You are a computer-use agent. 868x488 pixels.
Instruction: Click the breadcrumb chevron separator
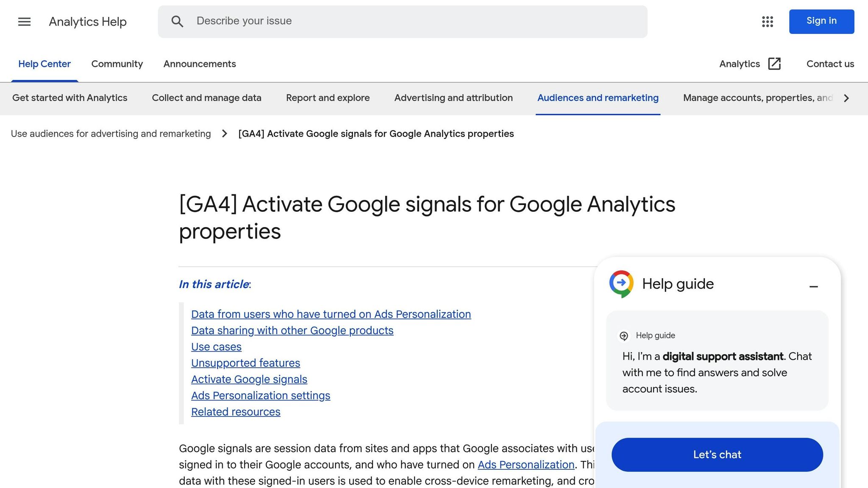click(224, 133)
